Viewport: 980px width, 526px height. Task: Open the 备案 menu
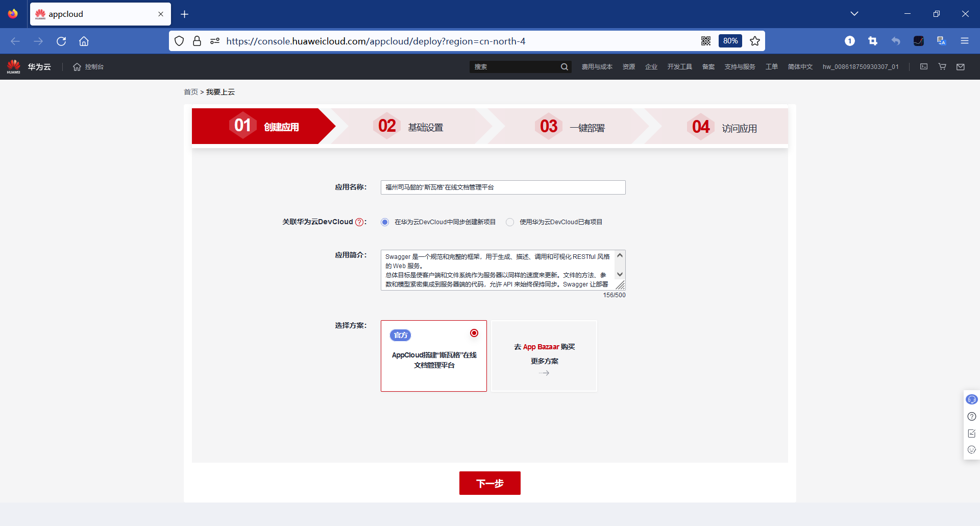708,67
